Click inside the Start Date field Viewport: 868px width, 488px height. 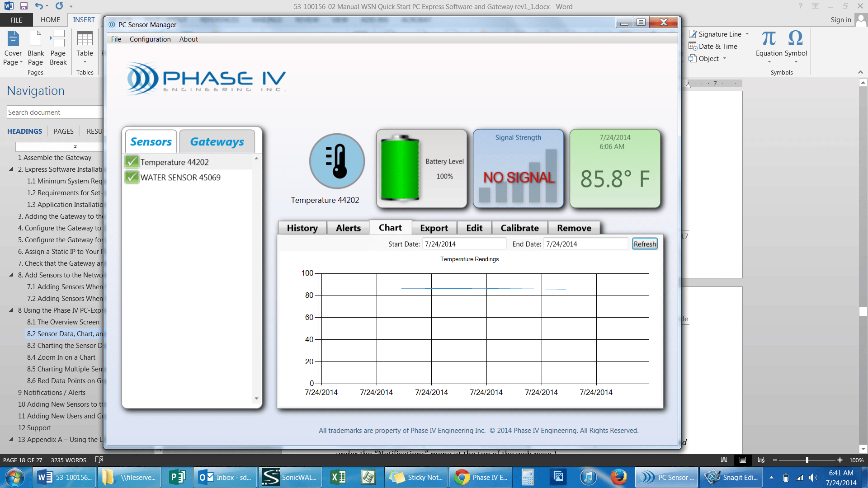(464, 244)
